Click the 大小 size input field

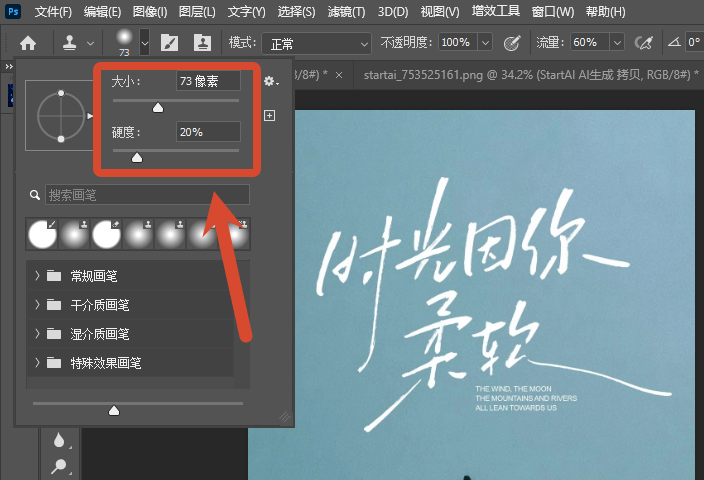(x=208, y=81)
